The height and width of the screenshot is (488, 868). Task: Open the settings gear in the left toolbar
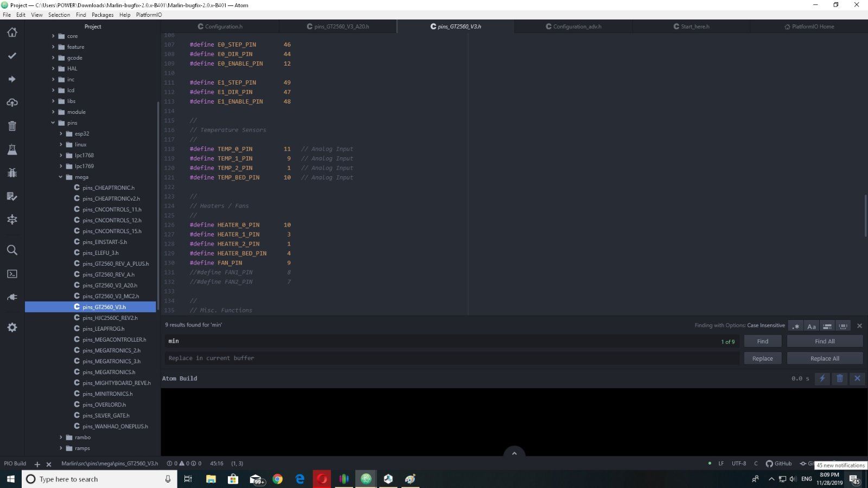point(12,328)
